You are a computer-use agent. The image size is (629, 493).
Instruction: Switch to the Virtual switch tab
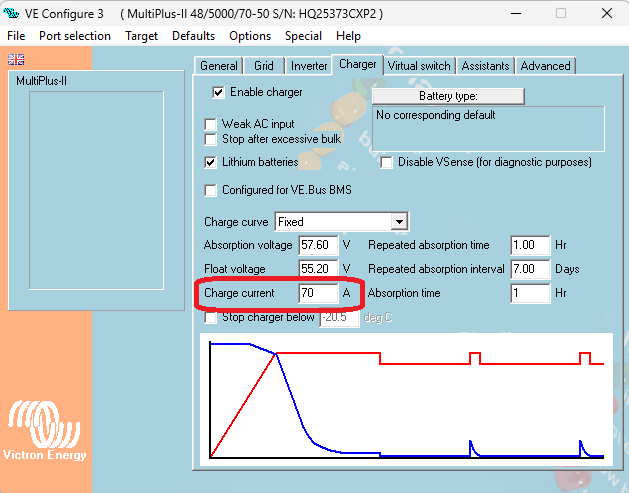419,66
